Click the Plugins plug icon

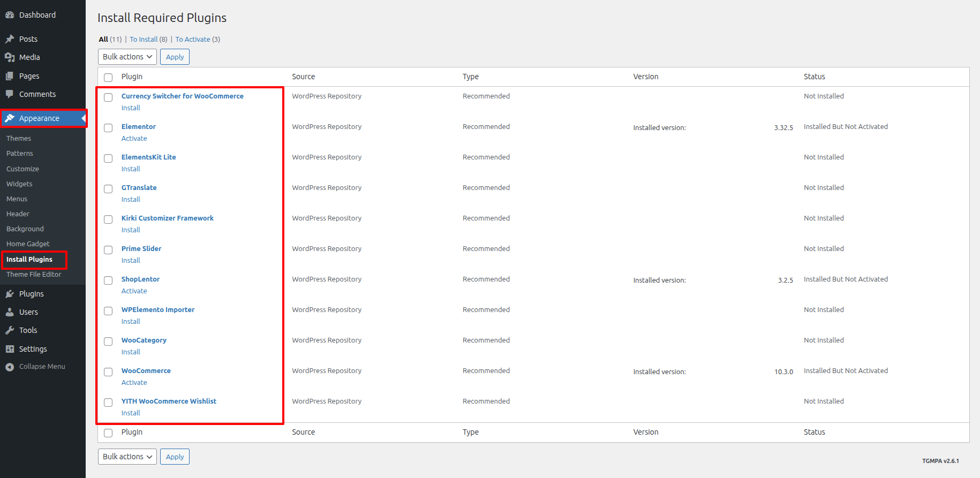[x=10, y=294]
